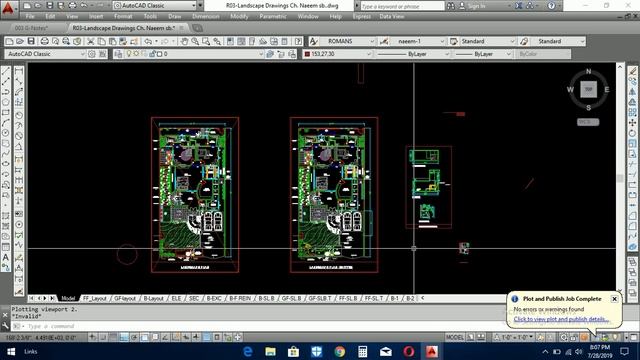Click the command line input field
This screenshot has height=360, width=640.
click(x=261, y=326)
